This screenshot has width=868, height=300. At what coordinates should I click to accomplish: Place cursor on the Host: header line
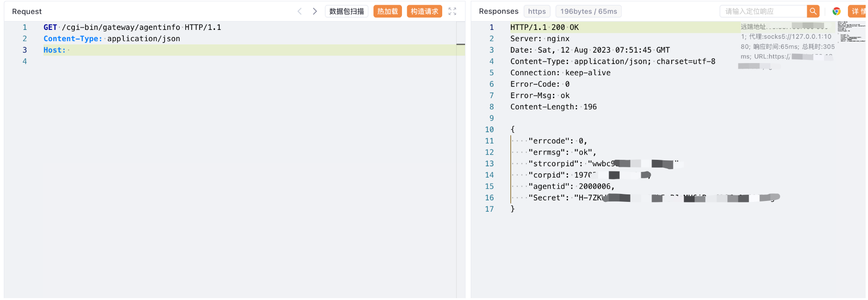tap(140, 50)
